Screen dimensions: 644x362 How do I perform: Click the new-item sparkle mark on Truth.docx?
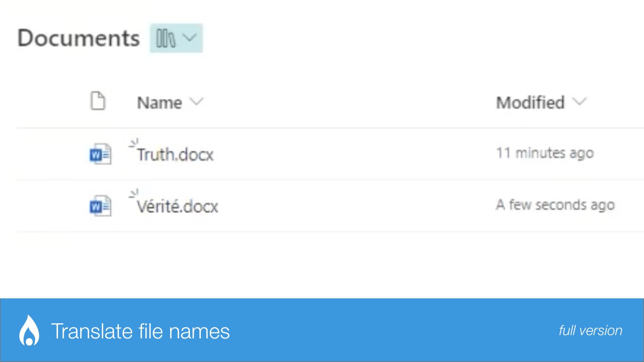[x=133, y=142]
